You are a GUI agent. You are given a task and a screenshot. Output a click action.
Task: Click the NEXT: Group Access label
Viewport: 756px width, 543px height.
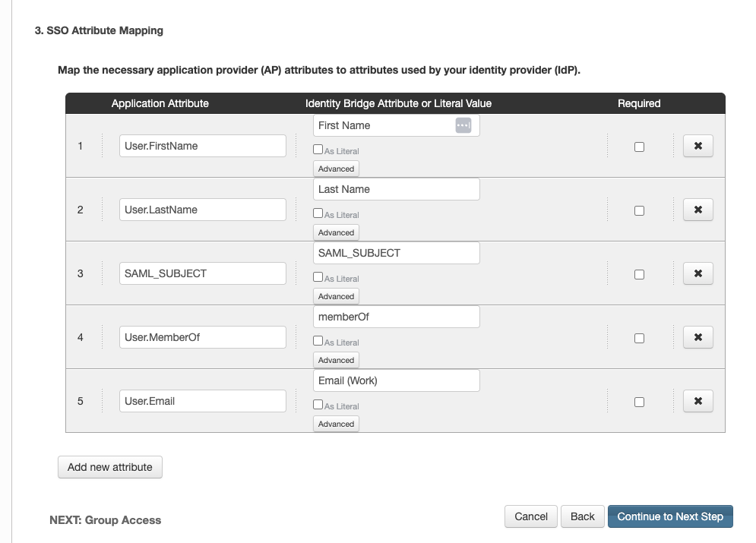tap(105, 520)
